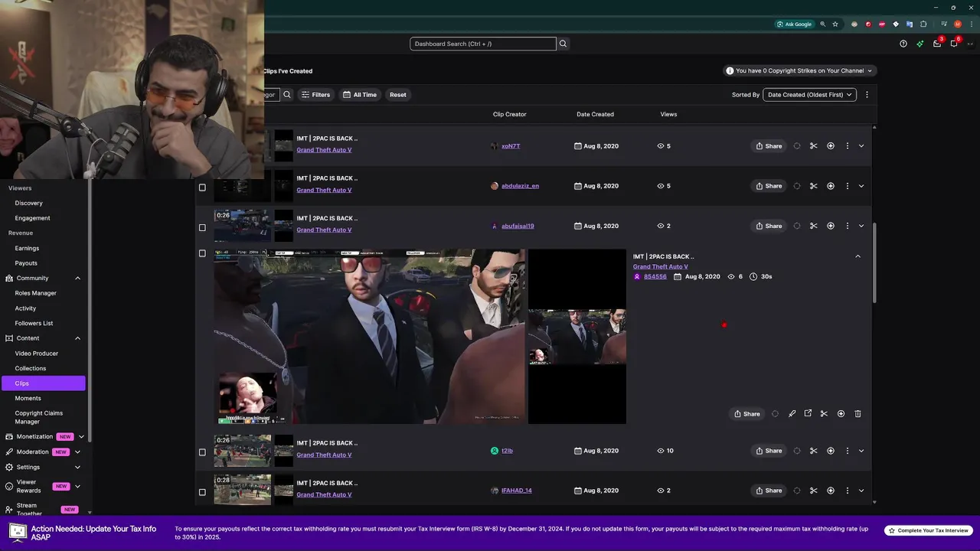Go to Moments in the sidebar

(x=28, y=398)
